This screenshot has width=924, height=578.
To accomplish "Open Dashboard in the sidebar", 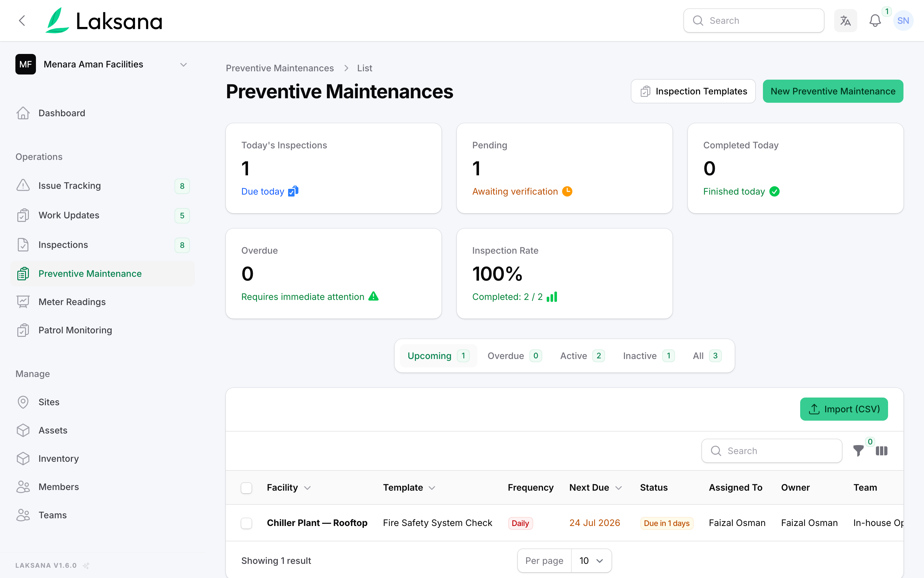I will point(103,113).
